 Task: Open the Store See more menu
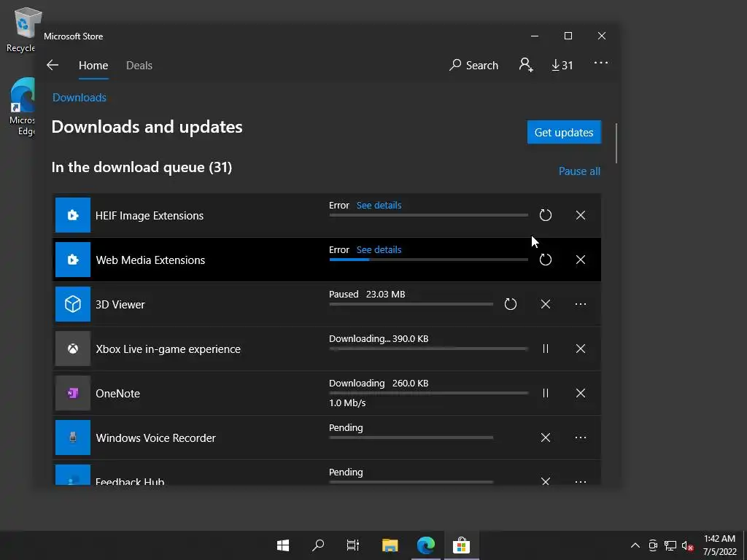(601, 63)
